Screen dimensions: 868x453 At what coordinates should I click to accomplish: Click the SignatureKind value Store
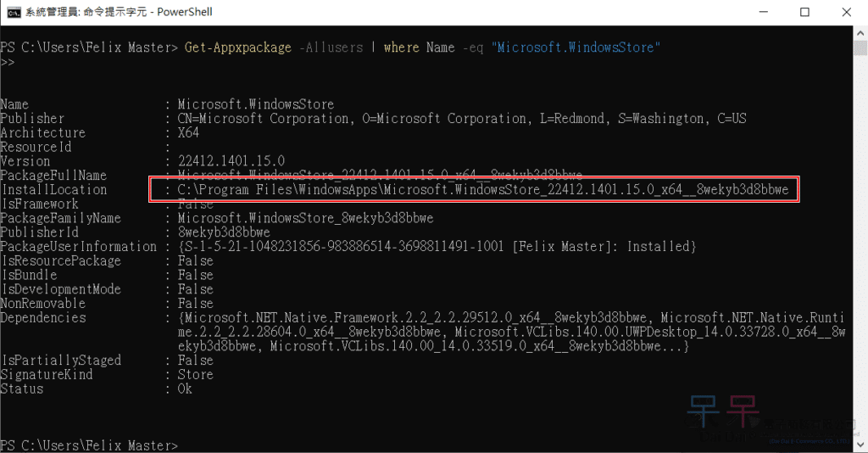coord(196,375)
